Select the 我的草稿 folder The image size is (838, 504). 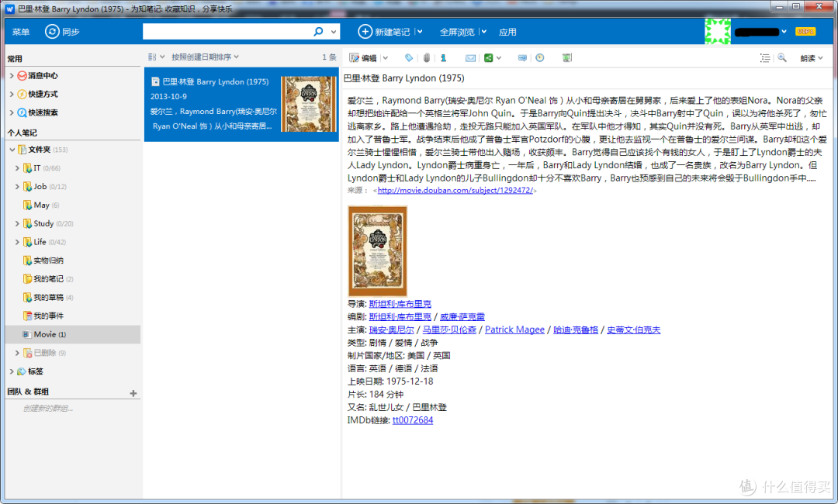coord(48,298)
